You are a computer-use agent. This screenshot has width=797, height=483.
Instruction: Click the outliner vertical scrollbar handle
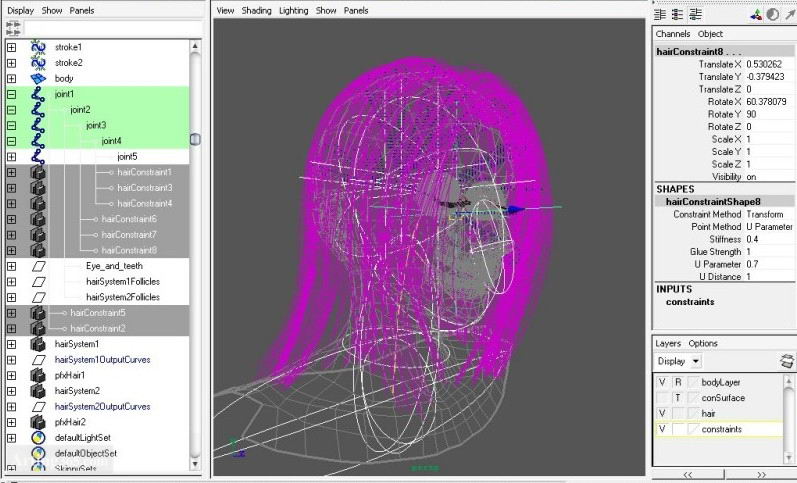(x=195, y=139)
